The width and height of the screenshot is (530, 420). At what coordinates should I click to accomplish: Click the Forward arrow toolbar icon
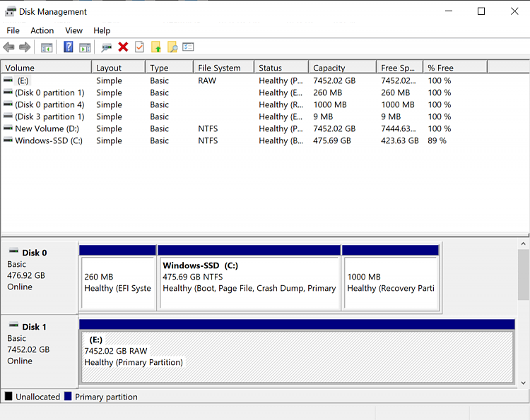pos(25,47)
